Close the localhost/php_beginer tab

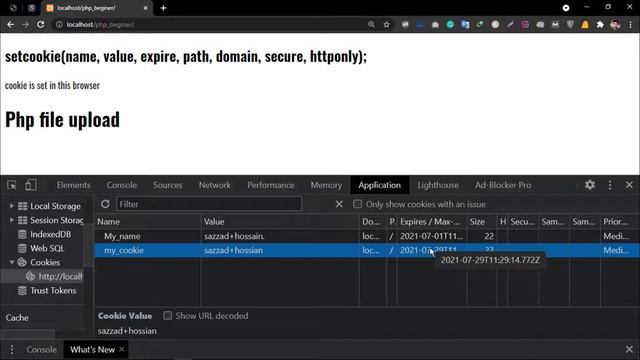[145, 8]
